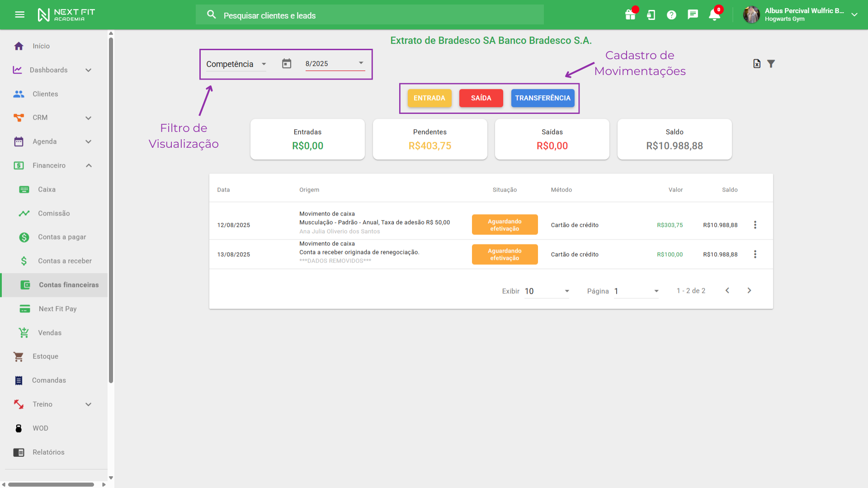Go to Contas a pagar

62,237
